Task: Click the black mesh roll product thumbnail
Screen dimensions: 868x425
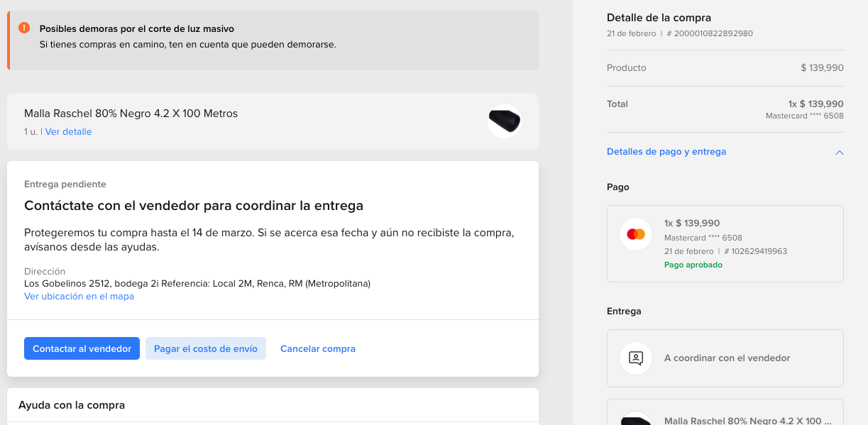Action: click(505, 121)
